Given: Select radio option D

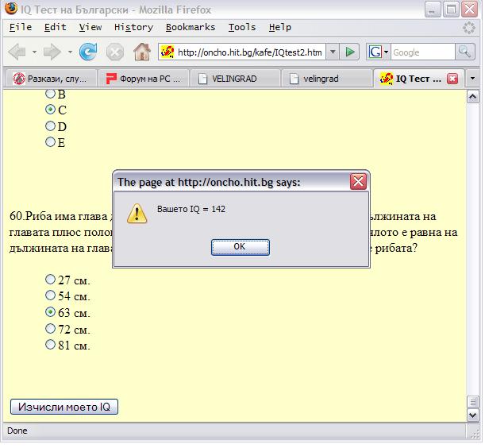Looking at the screenshot, I should (x=50, y=126).
